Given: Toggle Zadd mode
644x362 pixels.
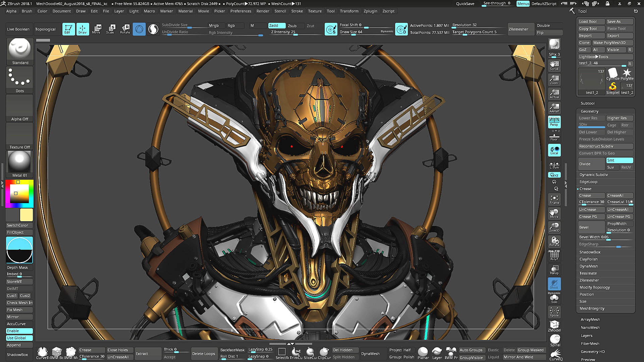Looking at the screenshot, I should (277, 25).
